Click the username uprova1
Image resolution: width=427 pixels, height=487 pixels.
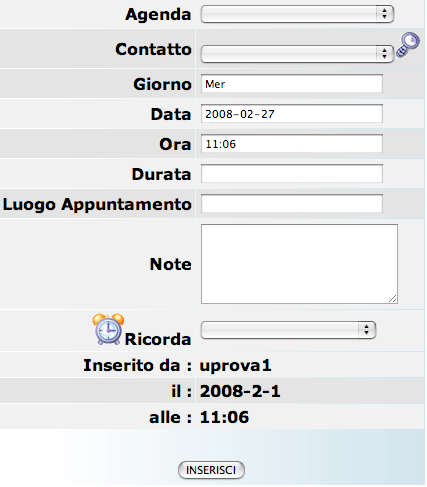click(236, 365)
